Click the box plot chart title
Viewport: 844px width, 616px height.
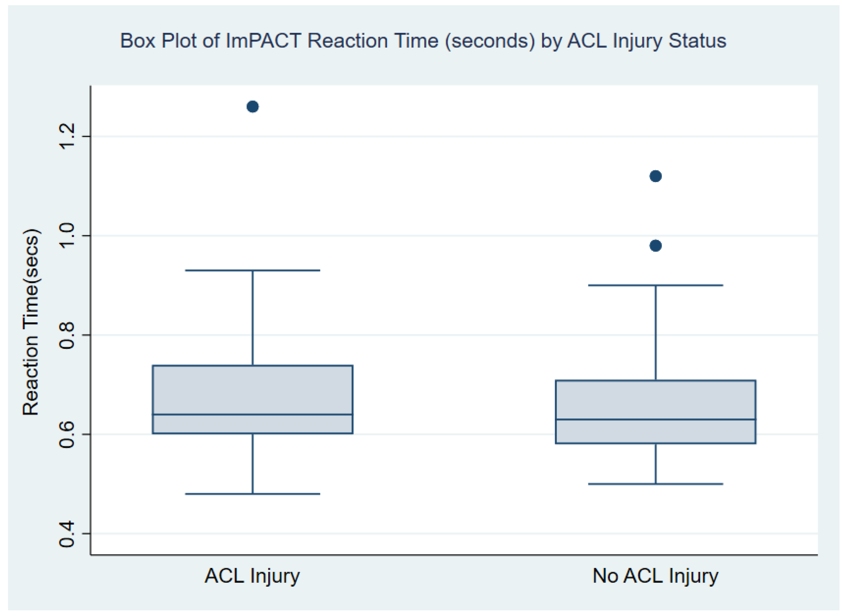pyautogui.click(x=423, y=41)
